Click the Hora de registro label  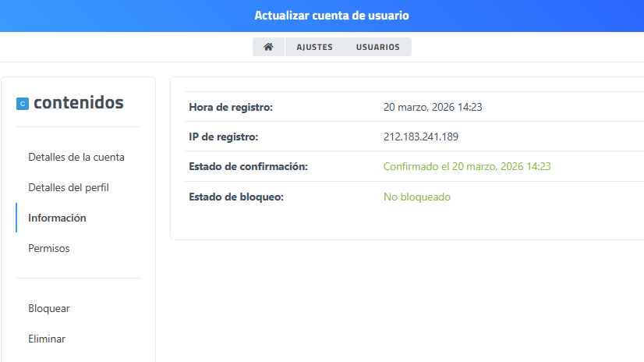point(231,107)
